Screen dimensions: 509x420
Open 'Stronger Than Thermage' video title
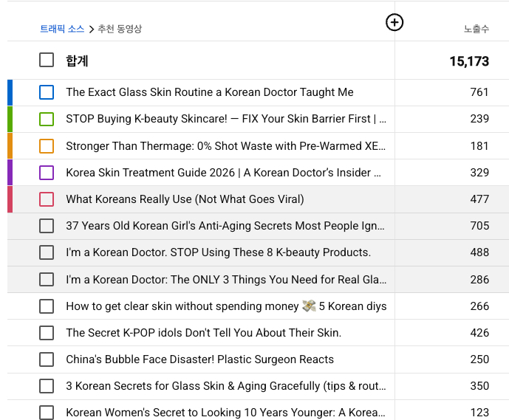(x=225, y=146)
